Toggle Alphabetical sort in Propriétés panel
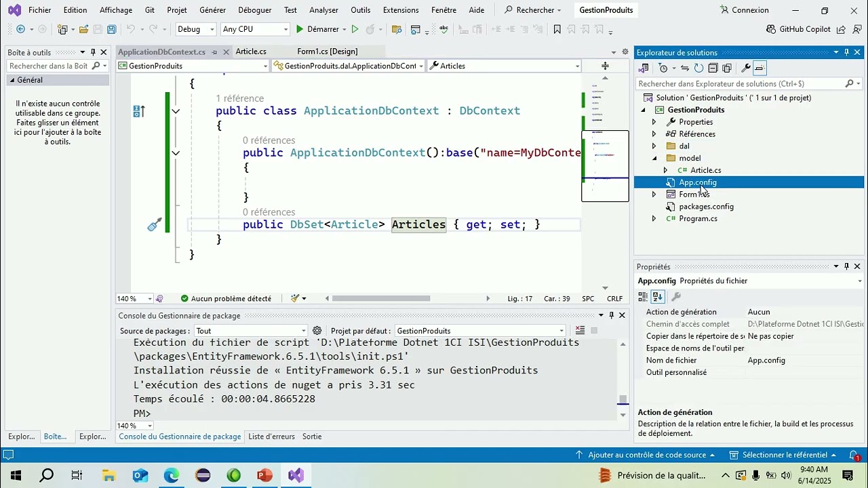Screen dimensions: 868x488 pyautogui.click(x=658, y=297)
